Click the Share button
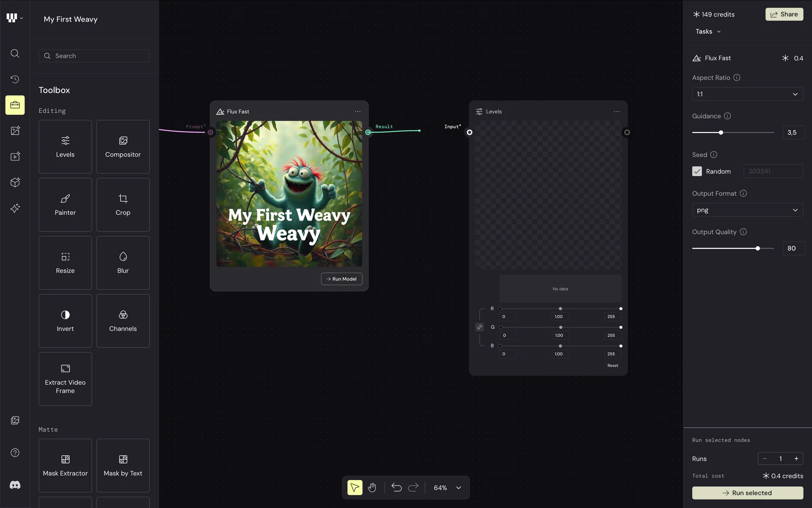The width and height of the screenshot is (812, 508). point(784,14)
